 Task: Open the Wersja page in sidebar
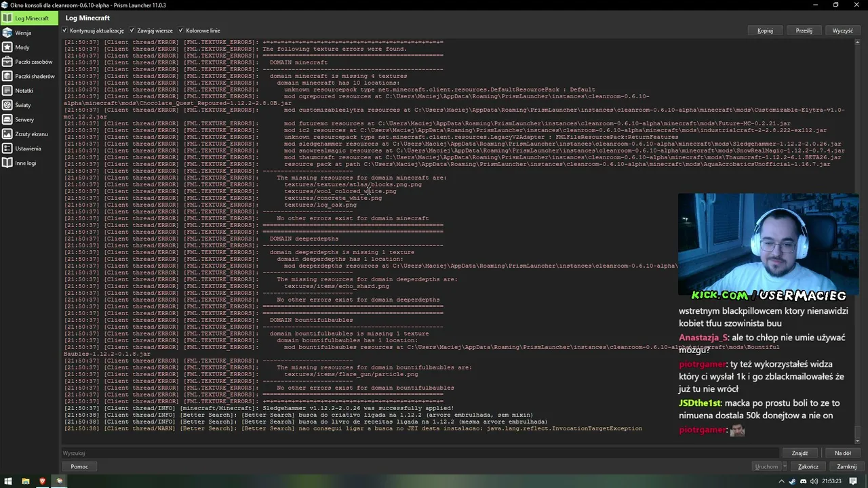(29, 33)
